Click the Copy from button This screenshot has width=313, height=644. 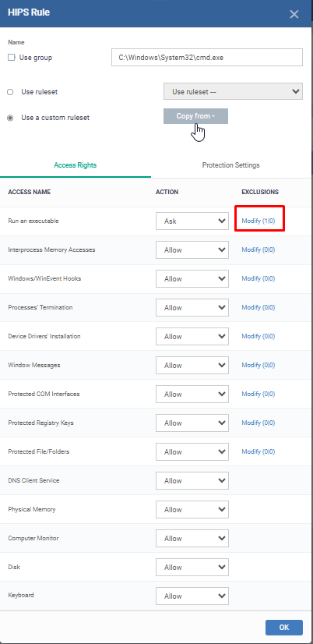coord(195,116)
